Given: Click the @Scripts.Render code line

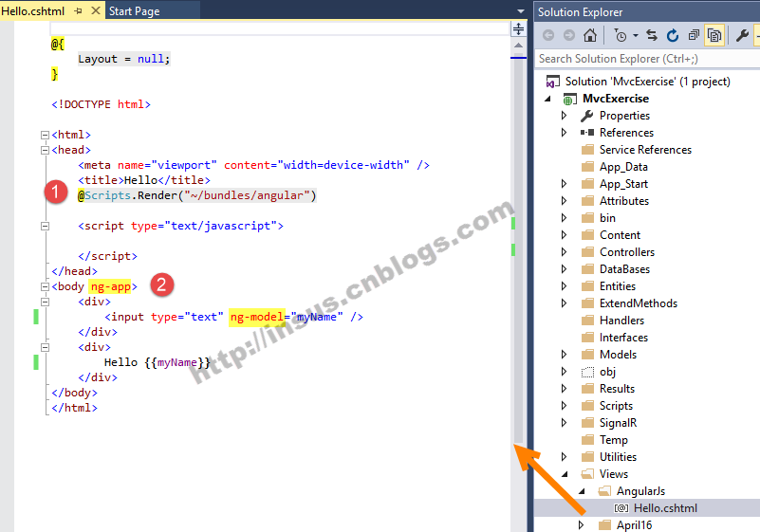Looking at the screenshot, I should point(196,195).
